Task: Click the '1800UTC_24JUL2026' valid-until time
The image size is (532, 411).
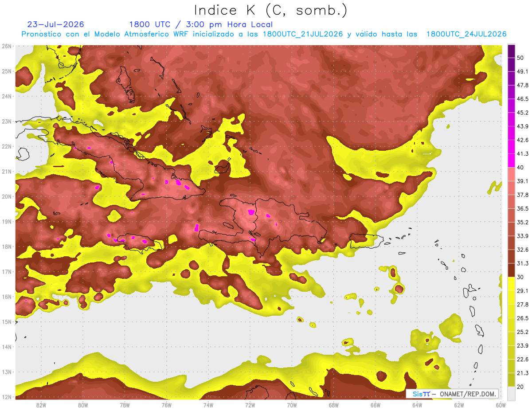Action: pos(466,34)
